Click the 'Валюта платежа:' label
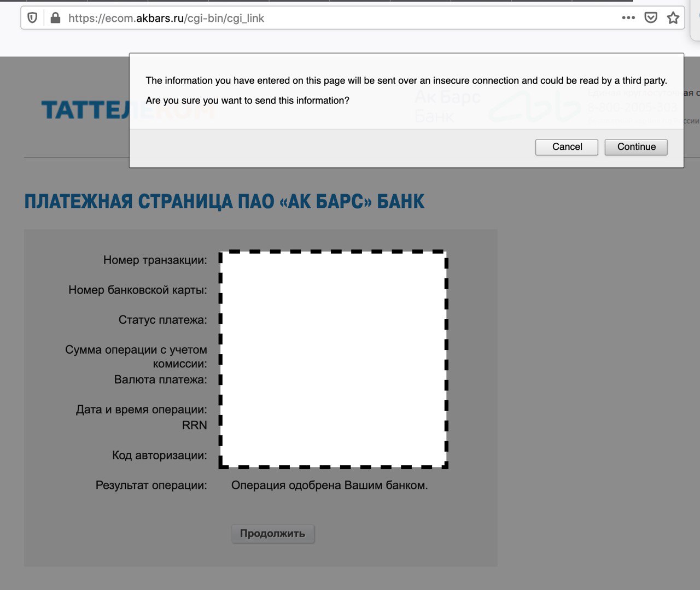Screen dimensions: 700x590 (161, 379)
